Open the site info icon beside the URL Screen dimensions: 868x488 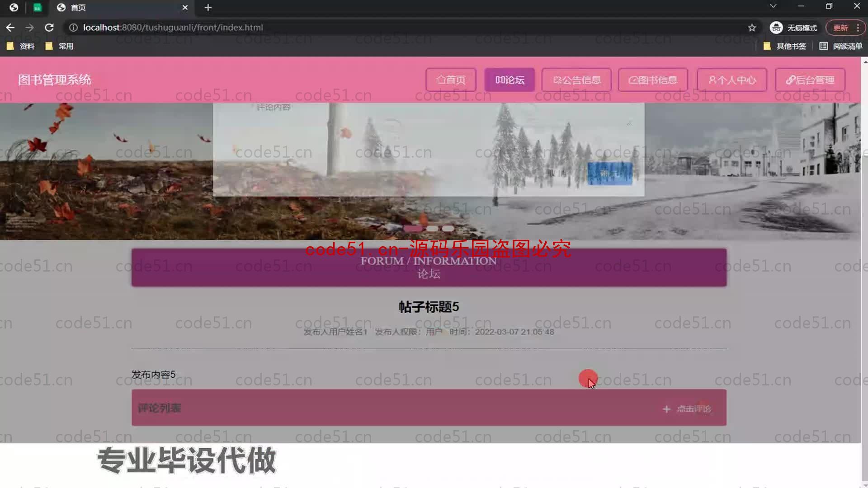pyautogui.click(x=73, y=28)
